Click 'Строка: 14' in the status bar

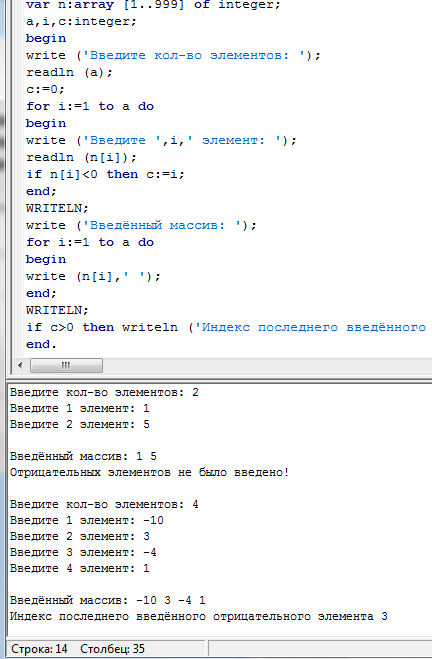tap(39, 649)
